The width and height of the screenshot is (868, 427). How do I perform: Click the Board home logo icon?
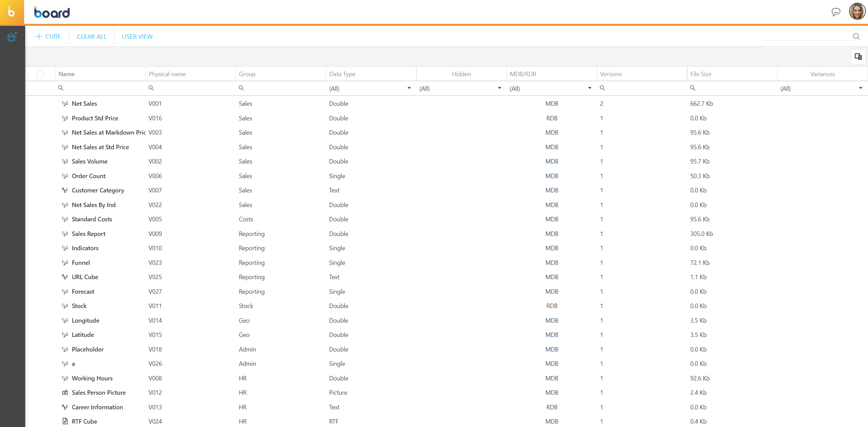pos(12,12)
